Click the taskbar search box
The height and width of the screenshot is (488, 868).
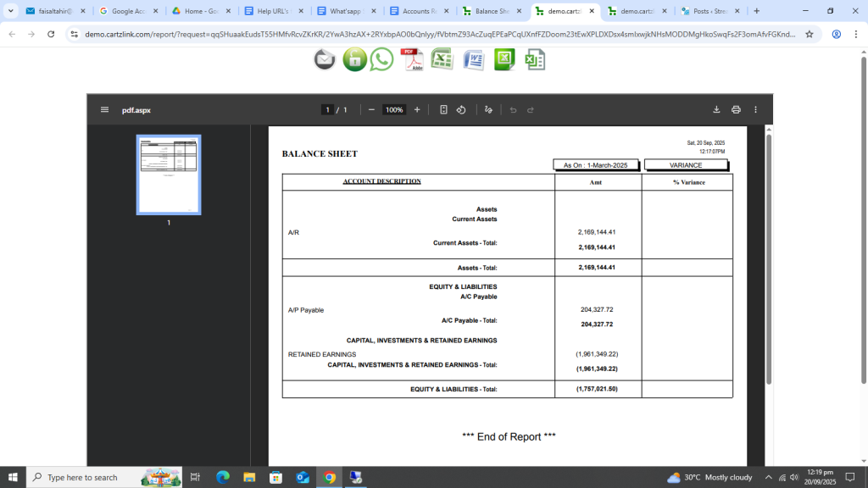(104, 477)
